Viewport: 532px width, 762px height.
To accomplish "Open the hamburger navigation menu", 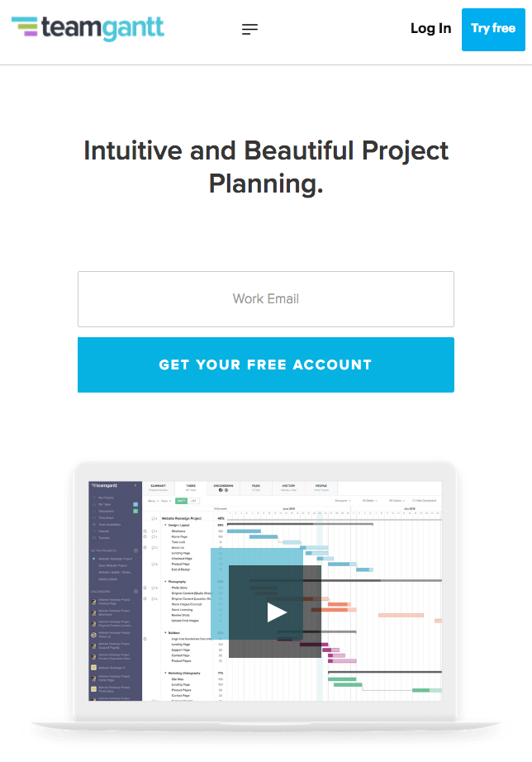I will tap(249, 30).
